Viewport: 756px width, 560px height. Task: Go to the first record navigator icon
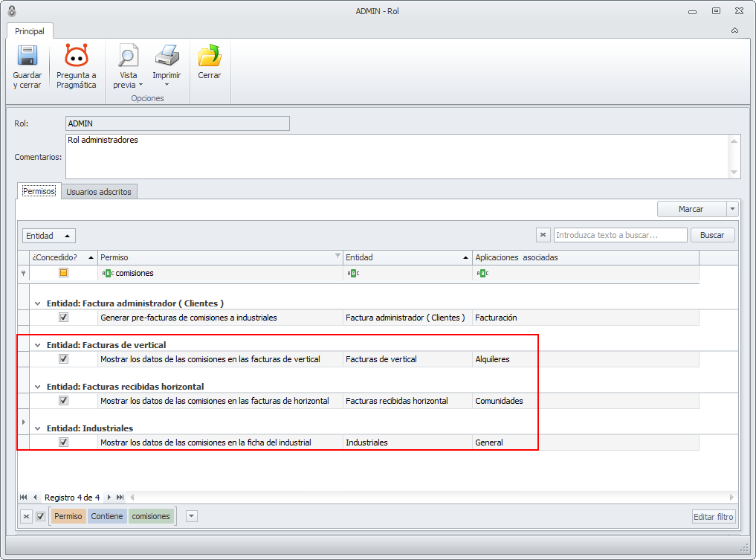pyautogui.click(x=23, y=498)
